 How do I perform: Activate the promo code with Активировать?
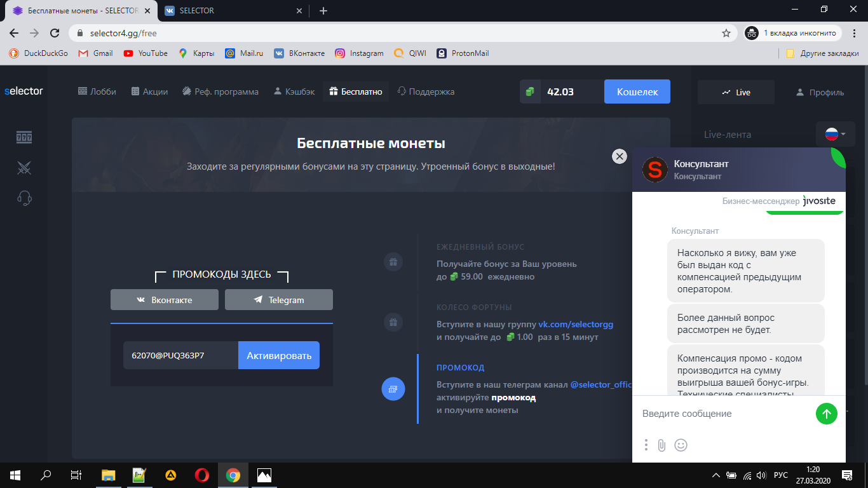tap(279, 355)
